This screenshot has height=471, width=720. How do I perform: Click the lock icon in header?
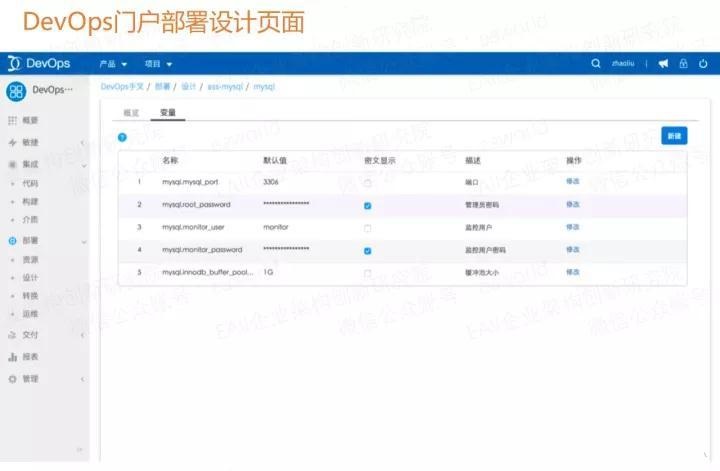(x=683, y=63)
